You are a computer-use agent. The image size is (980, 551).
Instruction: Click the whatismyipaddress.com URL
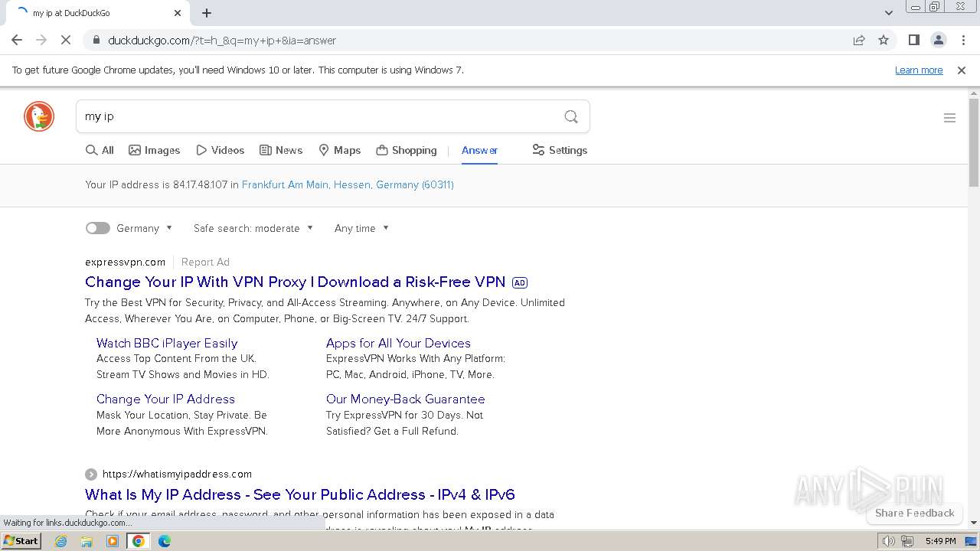point(177,474)
